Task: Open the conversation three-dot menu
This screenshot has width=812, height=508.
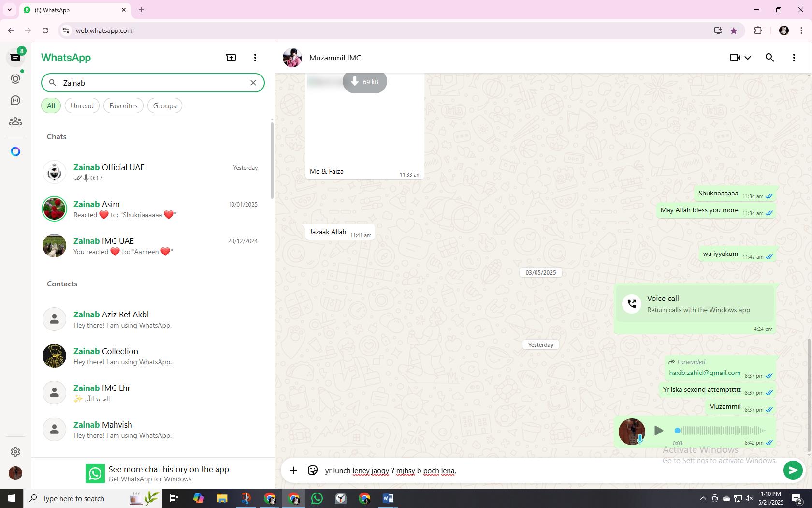Action: [794, 58]
